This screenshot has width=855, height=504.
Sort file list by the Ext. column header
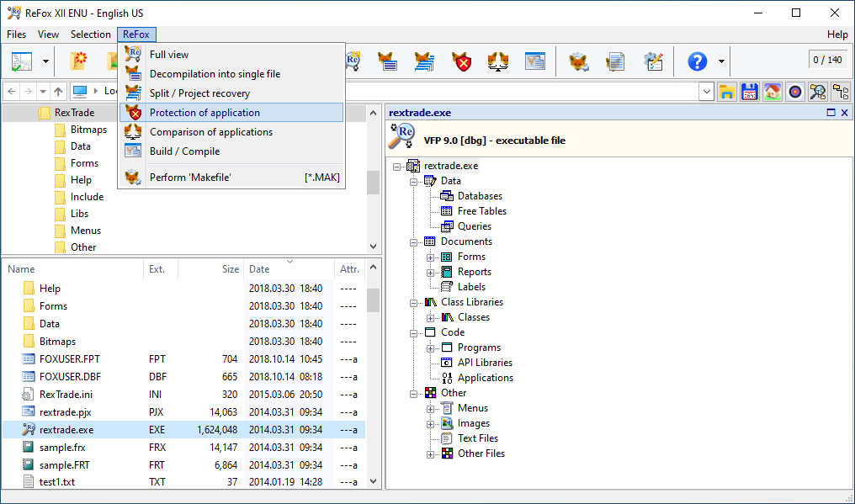tap(161, 269)
